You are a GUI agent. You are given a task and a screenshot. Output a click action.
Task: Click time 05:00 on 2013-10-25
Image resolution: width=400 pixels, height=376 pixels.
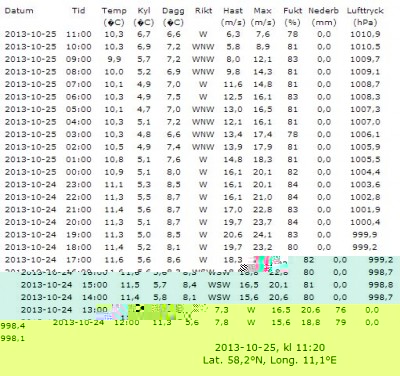79,109
